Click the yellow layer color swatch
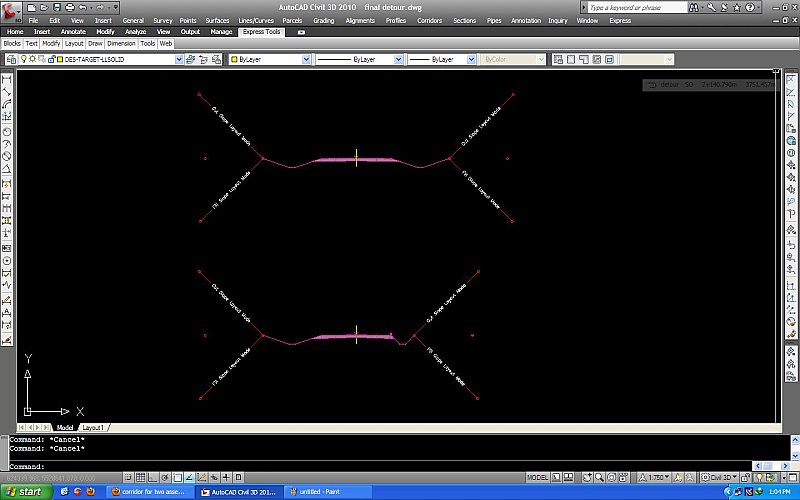The width and height of the screenshot is (800, 500). (x=60, y=59)
